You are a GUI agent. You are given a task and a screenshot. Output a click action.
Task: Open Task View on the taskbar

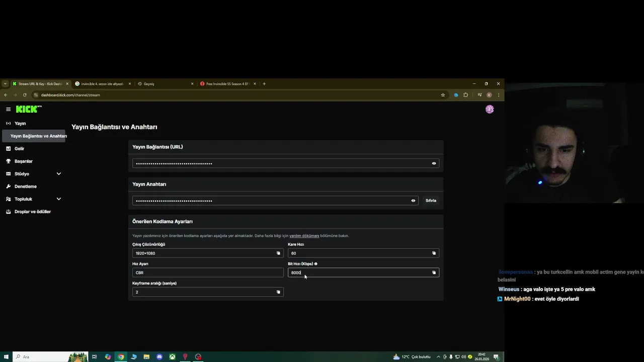click(94, 357)
